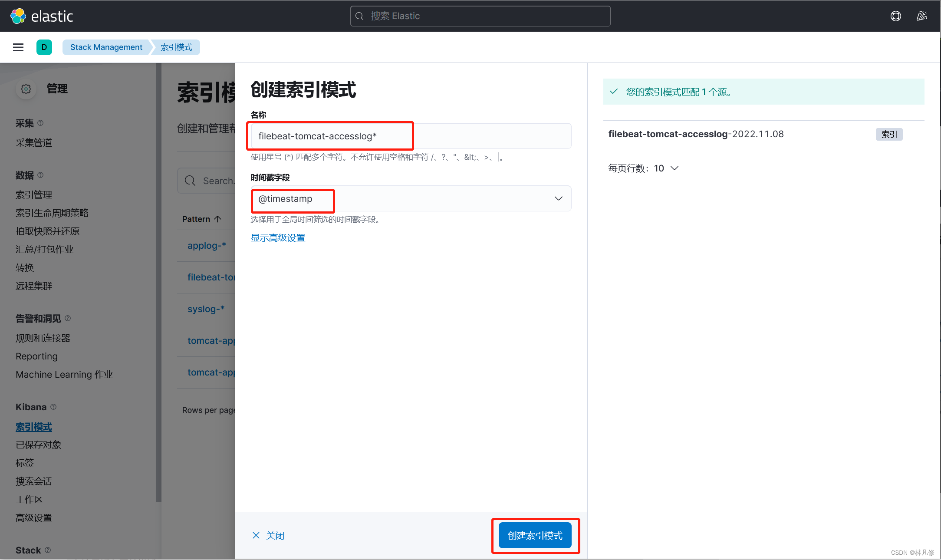The width and height of the screenshot is (941, 560).
Task: Open 拍取快照并还原 in sidebar
Action: [x=48, y=231]
